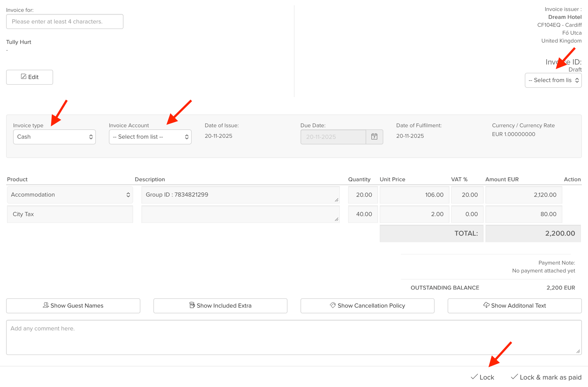Focus the Invoice for search field
The height and width of the screenshot is (387, 588).
[65, 22]
